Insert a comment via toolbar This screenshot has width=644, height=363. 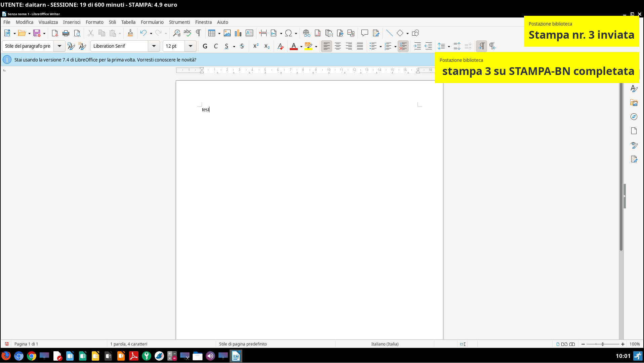364,33
